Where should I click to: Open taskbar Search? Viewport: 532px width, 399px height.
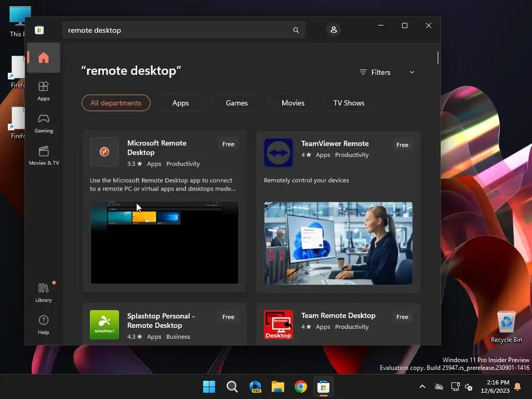point(232,387)
